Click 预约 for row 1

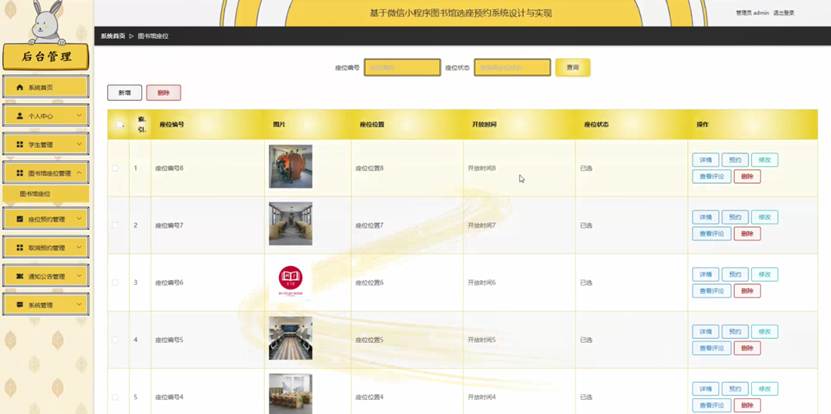(735, 160)
